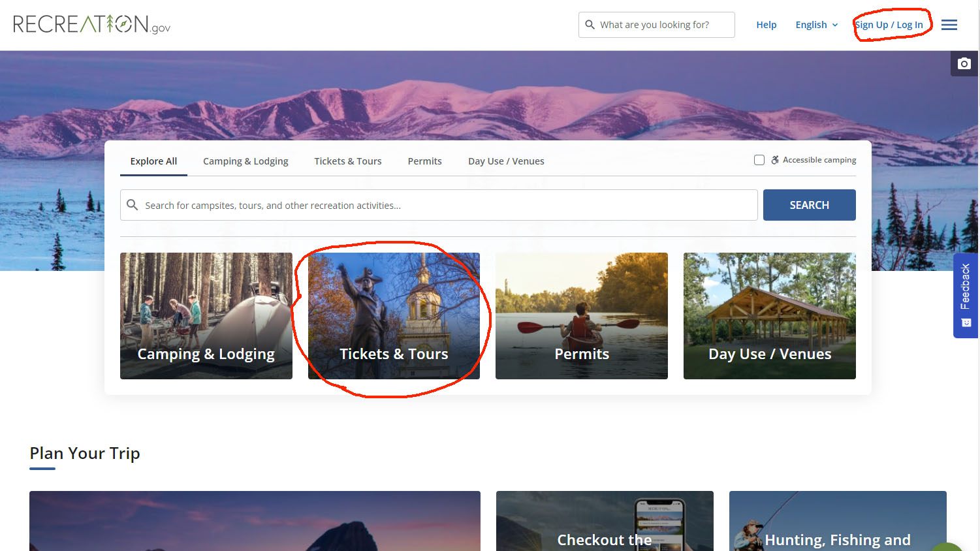Viewport: 980px width, 551px height.
Task: Enable the Accessible camping checkbox
Action: coord(759,160)
